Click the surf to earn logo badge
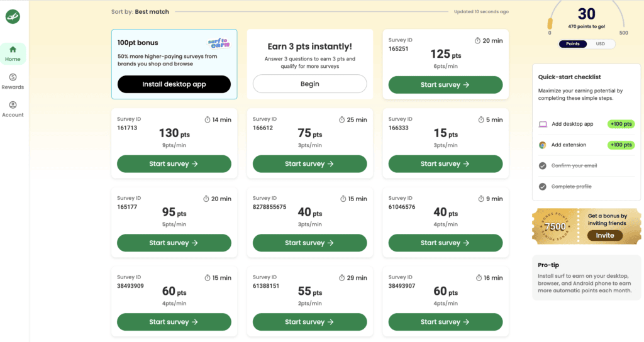 219,43
